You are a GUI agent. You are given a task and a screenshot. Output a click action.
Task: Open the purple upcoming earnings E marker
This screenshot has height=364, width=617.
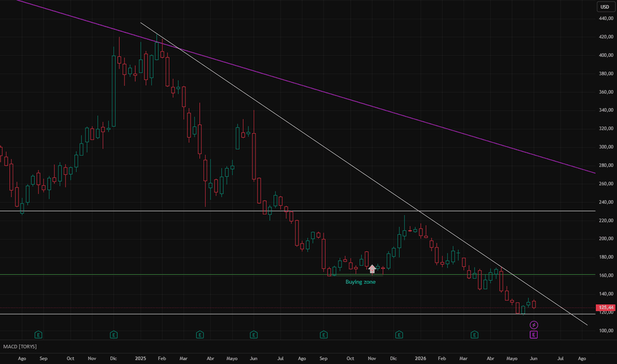point(534,334)
